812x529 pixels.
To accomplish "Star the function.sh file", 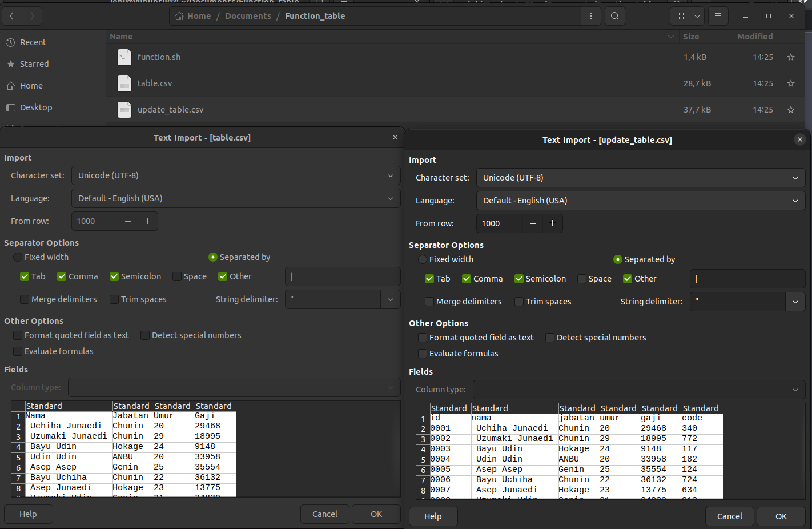I will (791, 57).
